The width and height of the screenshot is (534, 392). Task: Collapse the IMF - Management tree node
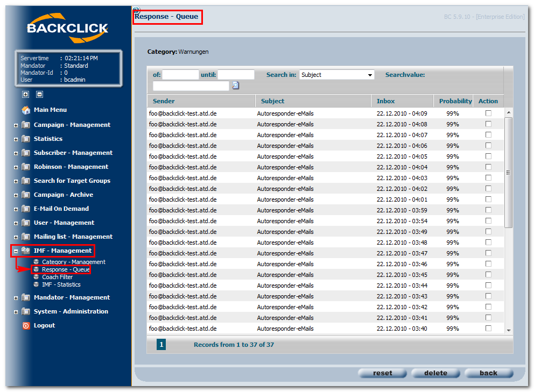coord(16,251)
